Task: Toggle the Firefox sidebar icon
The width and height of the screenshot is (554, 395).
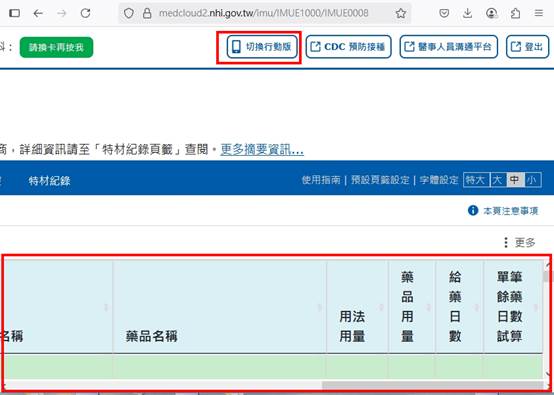Action: [14, 13]
